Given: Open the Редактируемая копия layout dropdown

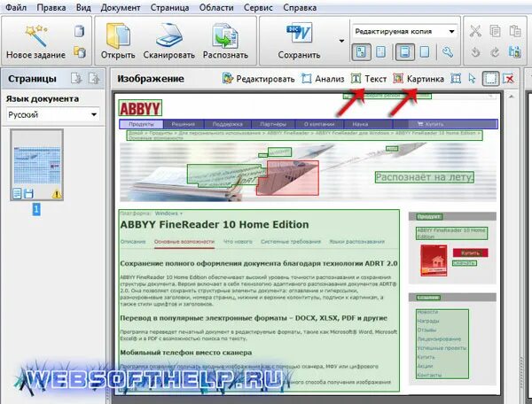Looking at the screenshot, I should (x=405, y=32).
